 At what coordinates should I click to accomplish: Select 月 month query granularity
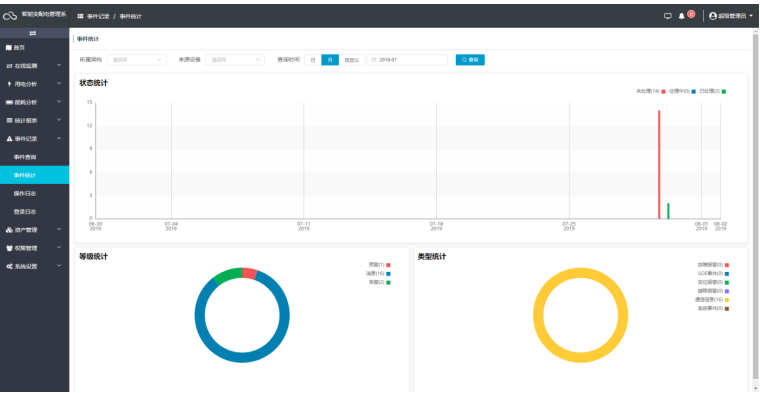[330, 60]
